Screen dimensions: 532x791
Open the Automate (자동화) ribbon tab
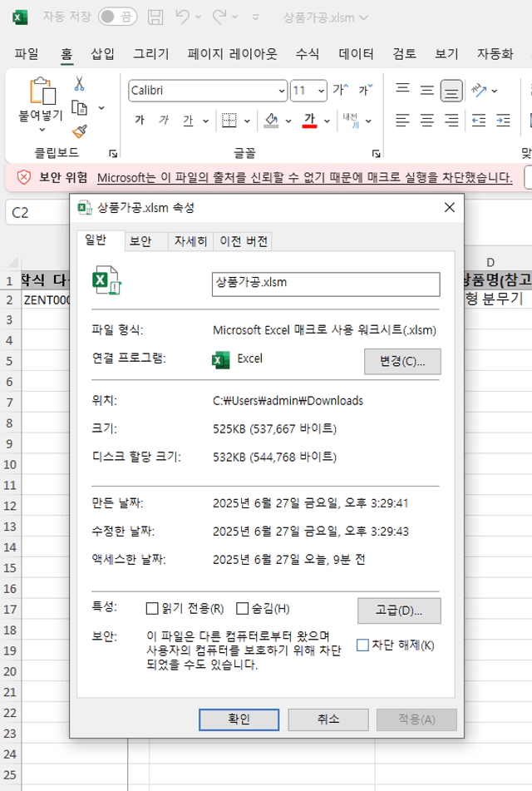click(x=495, y=53)
